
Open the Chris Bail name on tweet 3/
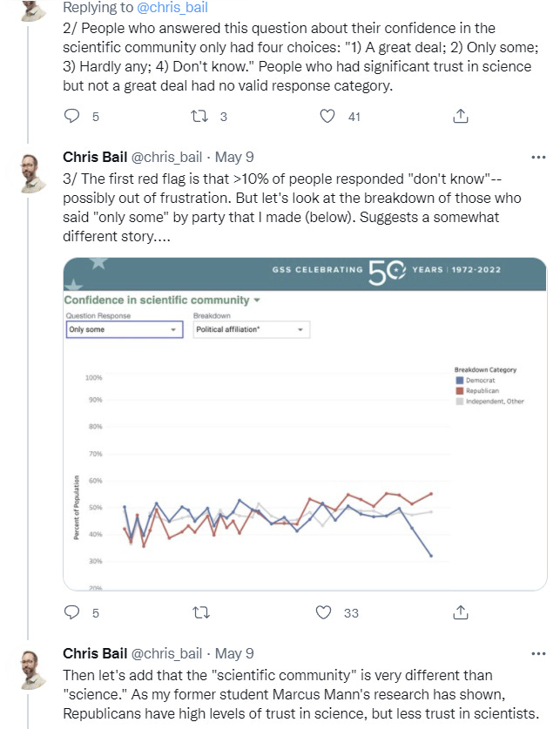tap(95, 157)
